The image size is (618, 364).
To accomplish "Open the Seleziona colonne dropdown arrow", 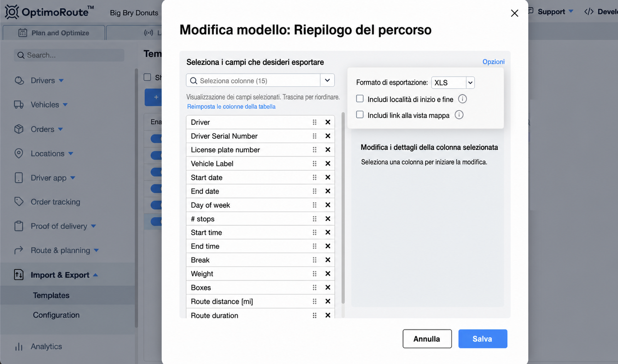I will point(327,81).
